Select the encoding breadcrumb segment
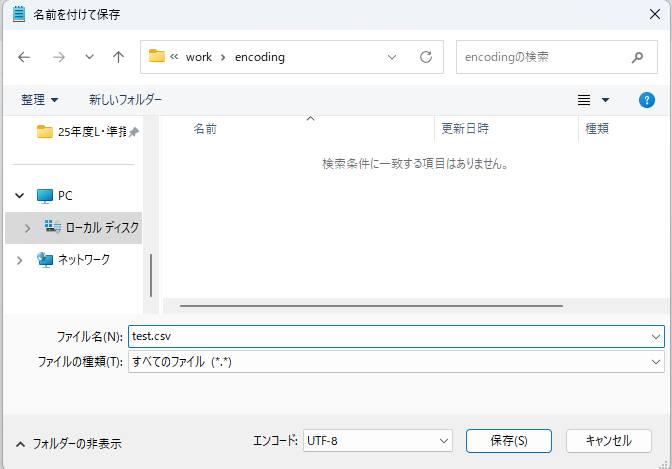 pyautogui.click(x=260, y=57)
